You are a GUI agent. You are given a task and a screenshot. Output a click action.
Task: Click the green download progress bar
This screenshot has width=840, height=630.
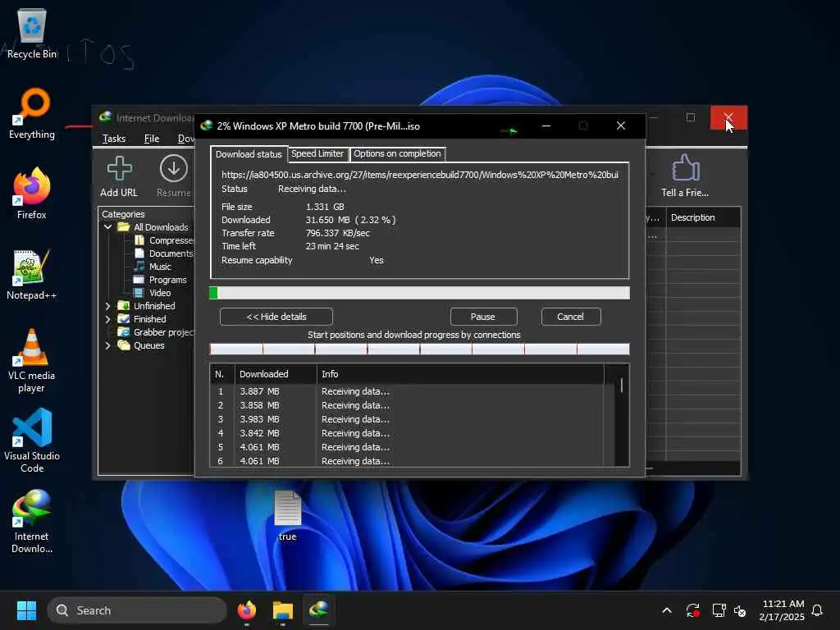[x=419, y=293]
